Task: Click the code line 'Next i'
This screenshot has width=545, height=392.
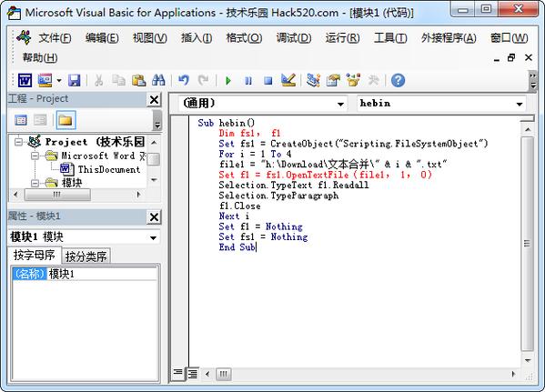Action: (234, 216)
